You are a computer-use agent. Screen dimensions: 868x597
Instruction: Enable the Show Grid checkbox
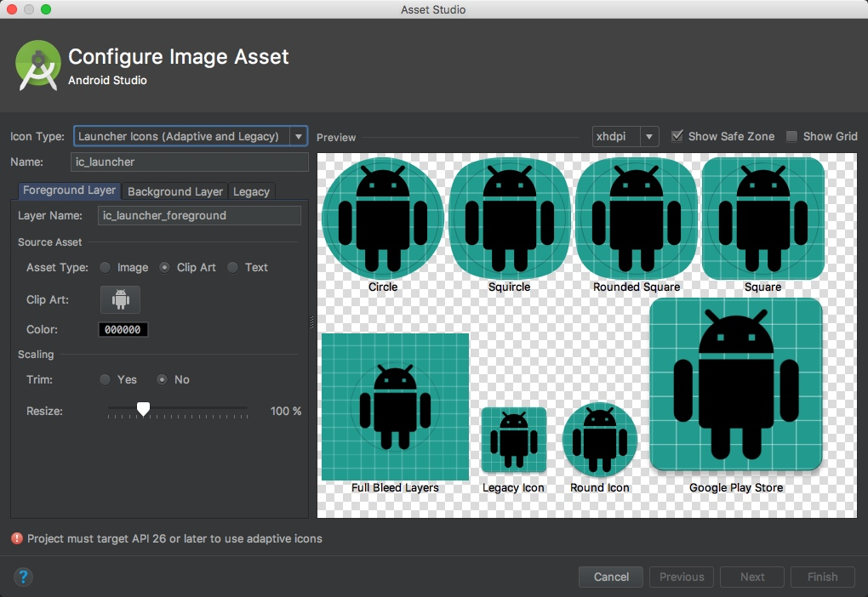(x=792, y=136)
